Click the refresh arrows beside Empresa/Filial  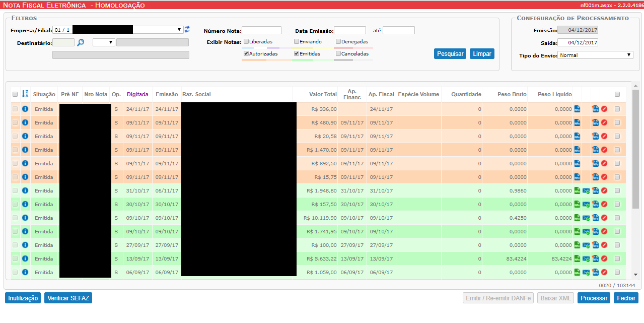(187, 29)
